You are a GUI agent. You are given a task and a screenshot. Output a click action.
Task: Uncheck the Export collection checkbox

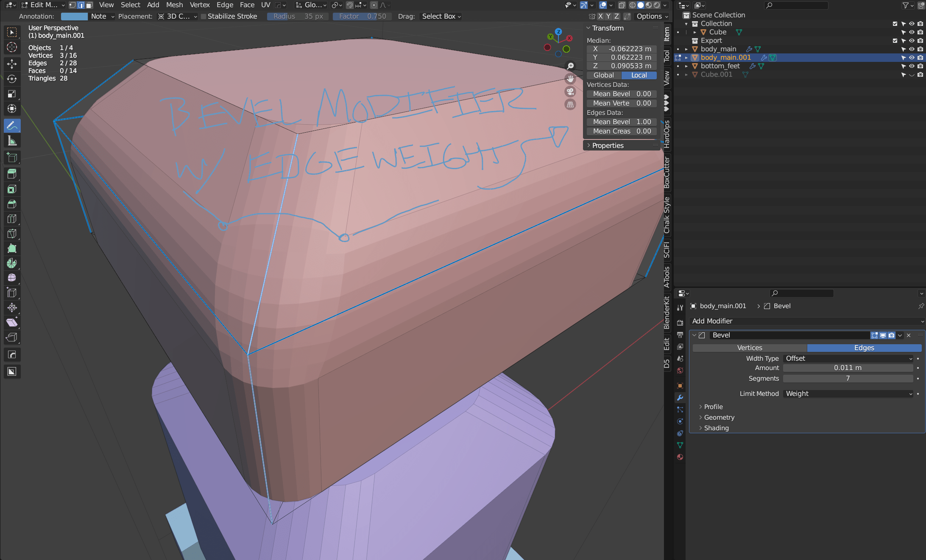click(895, 40)
